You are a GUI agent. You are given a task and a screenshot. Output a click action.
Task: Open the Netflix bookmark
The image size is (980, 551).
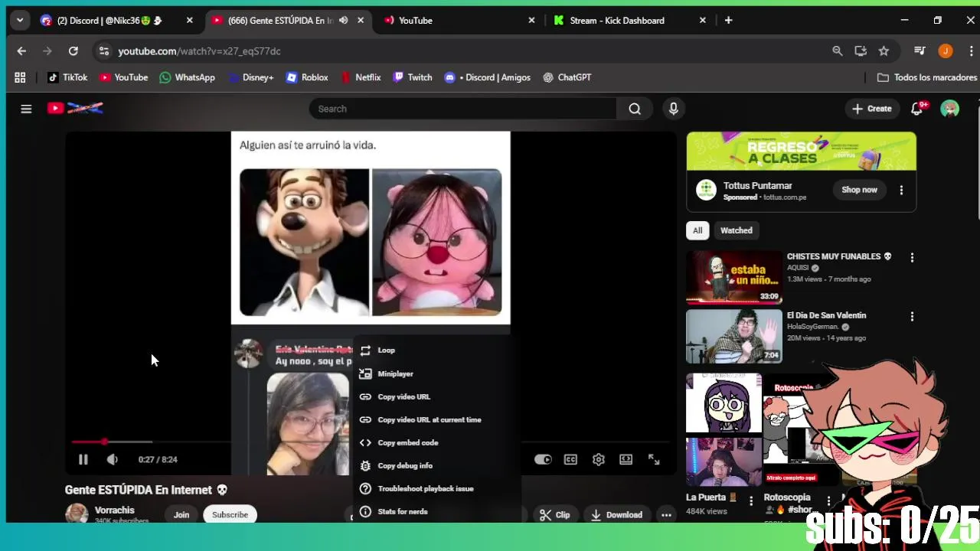pyautogui.click(x=361, y=77)
